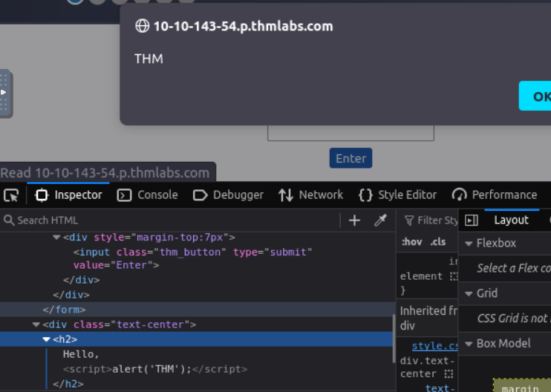Select the script alert('THM') node
Viewport: 551px width, 392px height.
[155, 369]
